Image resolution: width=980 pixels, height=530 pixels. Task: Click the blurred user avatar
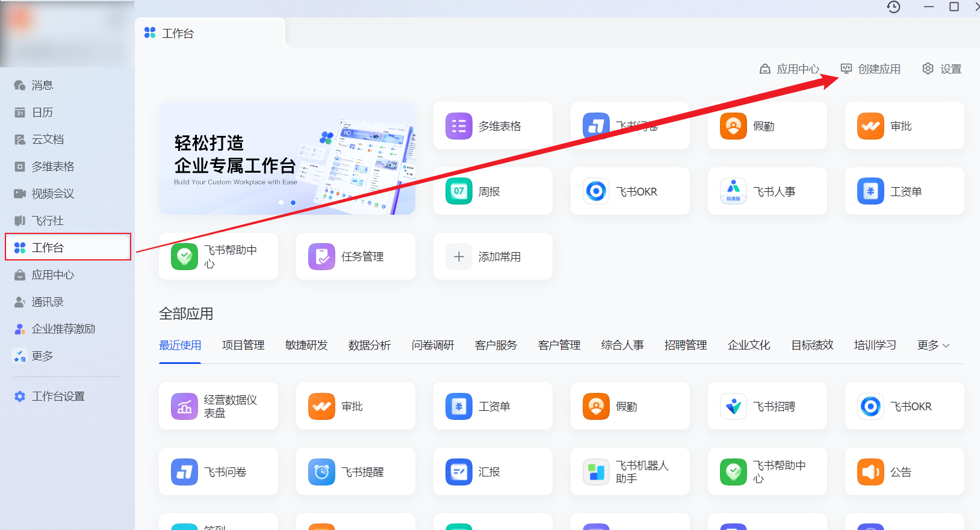(x=20, y=19)
